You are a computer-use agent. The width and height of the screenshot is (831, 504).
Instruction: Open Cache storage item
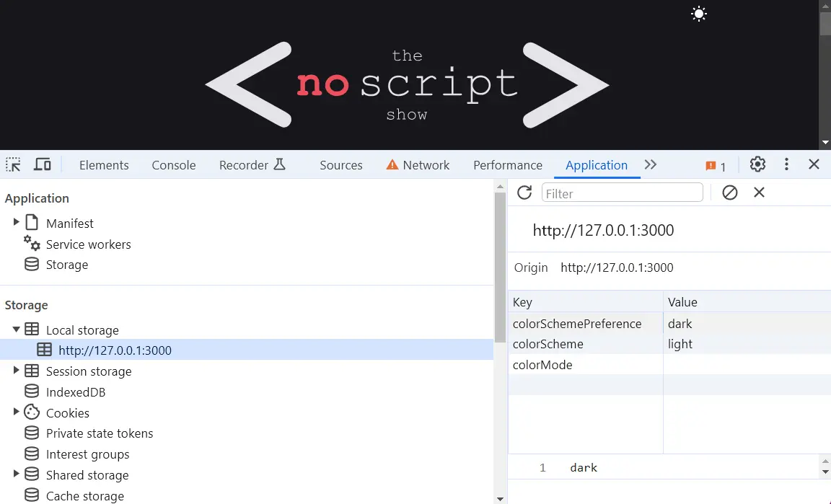(85, 496)
